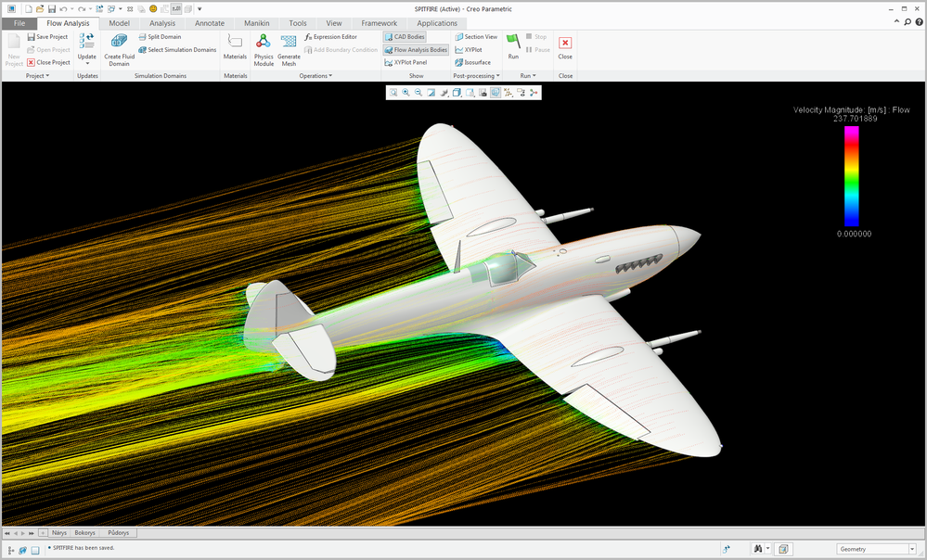The width and height of the screenshot is (927, 560).
Task: Click the smiley face icon in the quick access toolbar
Action: click(153, 9)
